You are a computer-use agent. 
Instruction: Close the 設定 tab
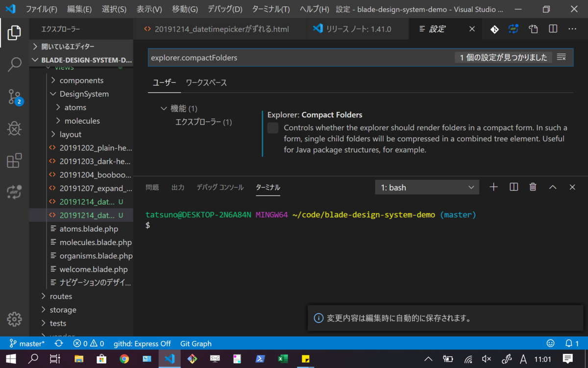pos(472,29)
